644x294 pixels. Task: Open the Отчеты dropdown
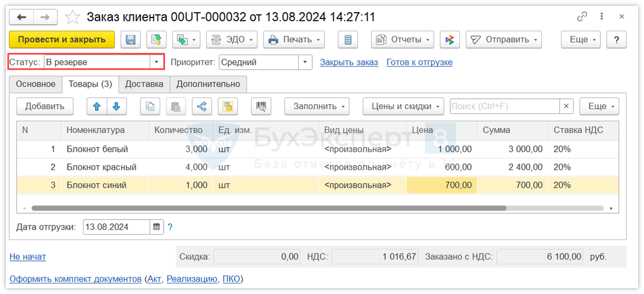403,40
